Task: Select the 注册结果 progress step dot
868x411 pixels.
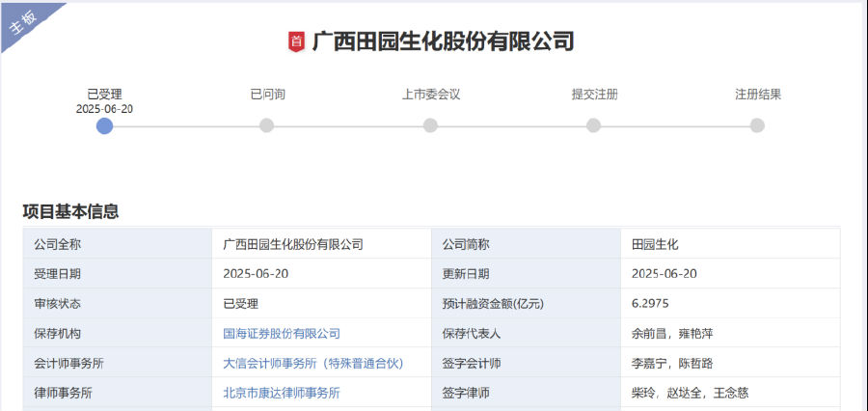Action: pyautogui.click(x=757, y=125)
